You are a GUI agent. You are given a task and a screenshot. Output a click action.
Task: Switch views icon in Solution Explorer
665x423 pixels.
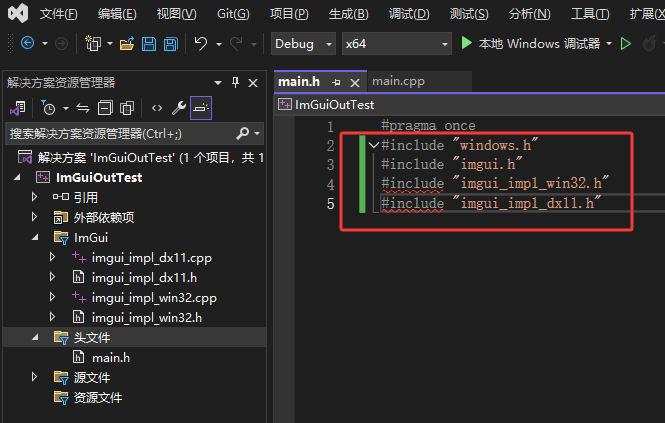18,108
